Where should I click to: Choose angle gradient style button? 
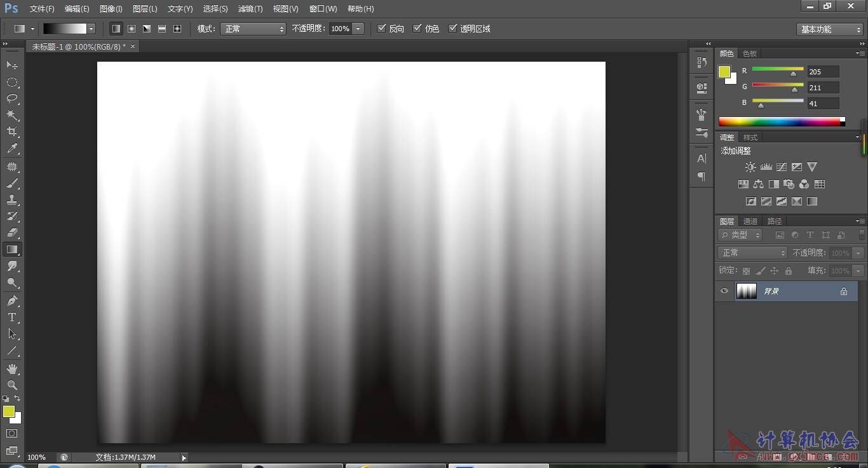click(147, 29)
